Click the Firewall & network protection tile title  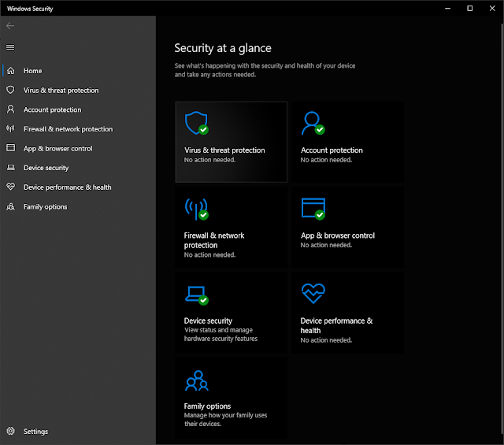tap(214, 240)
